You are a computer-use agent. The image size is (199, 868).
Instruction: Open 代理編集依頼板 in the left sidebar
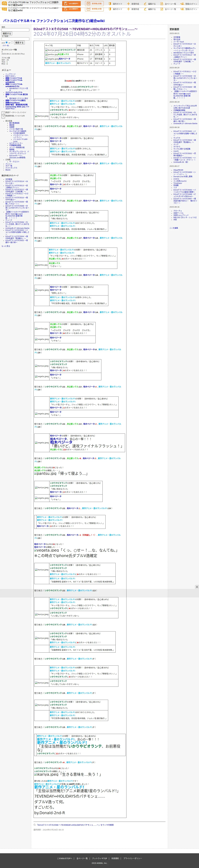tap(15, 145)
